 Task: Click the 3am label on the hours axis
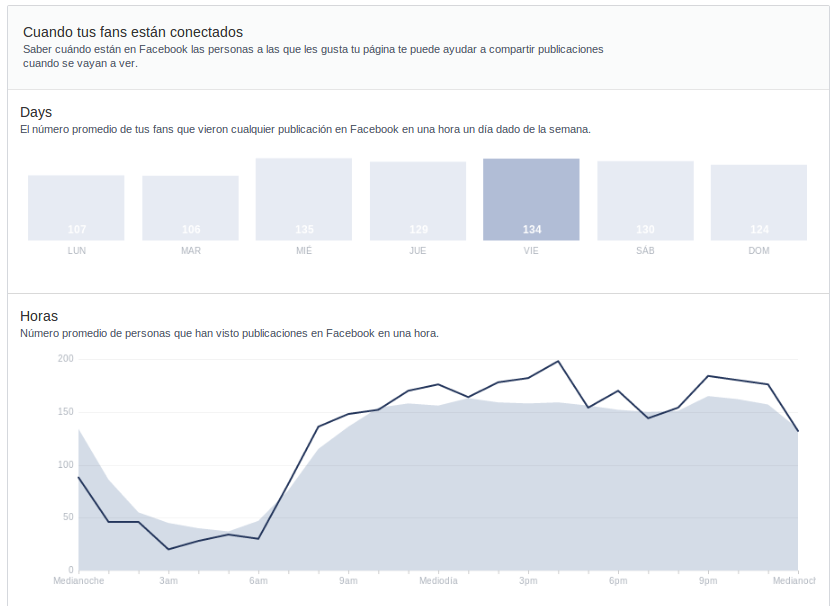[x=168, y=580]
